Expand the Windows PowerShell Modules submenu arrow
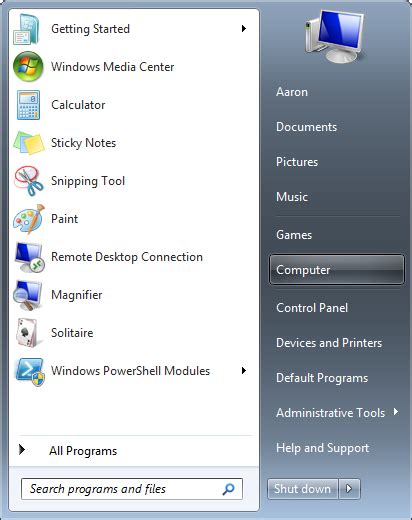 244,371
